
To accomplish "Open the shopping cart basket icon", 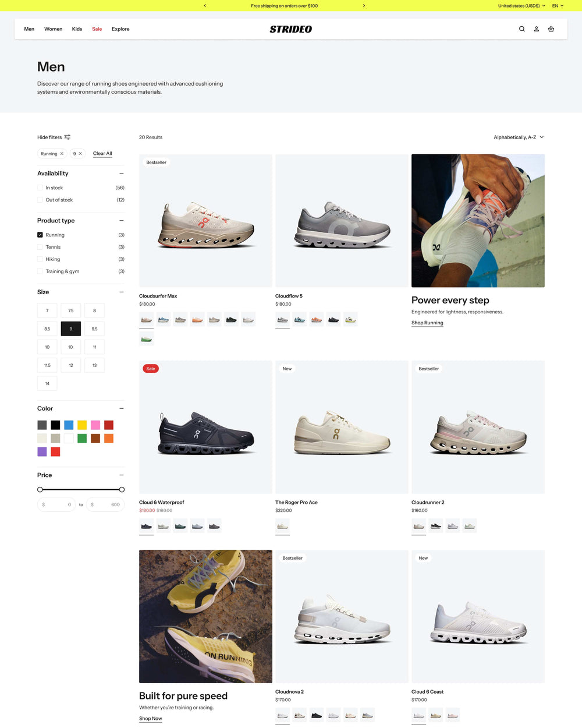I will 551,29.
